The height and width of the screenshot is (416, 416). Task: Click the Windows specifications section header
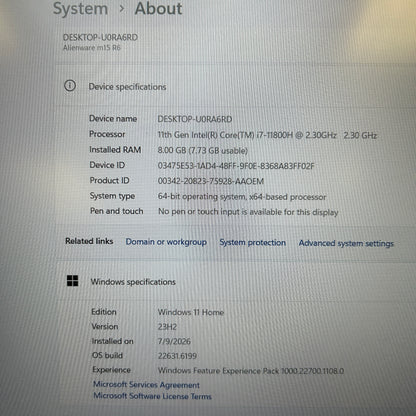[x=133, y=282]
